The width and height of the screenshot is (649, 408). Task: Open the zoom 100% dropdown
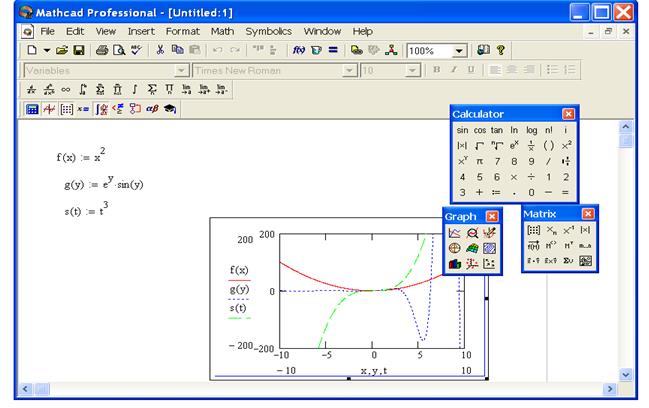point(459,51)
